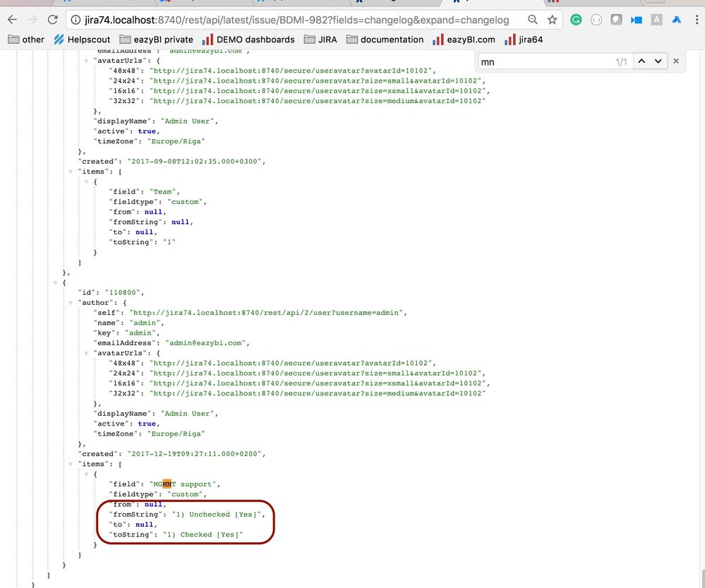Screen dimensions: 705x588
Task: Open Chrome's three-dot menu
Action: point(697,19)
